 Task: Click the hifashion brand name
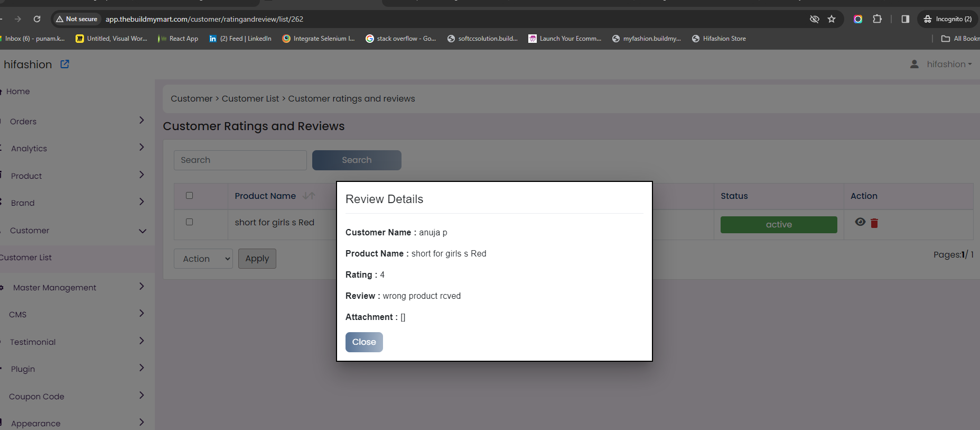(28, 65)
